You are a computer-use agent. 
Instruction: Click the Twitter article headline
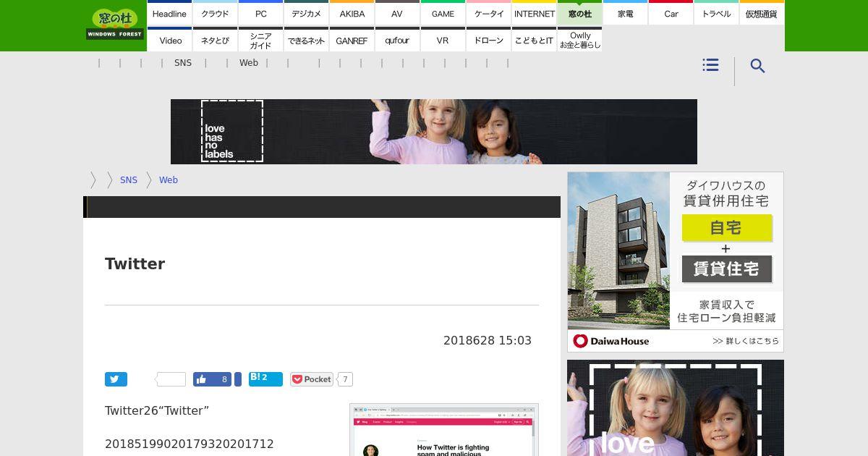[135, 263]
